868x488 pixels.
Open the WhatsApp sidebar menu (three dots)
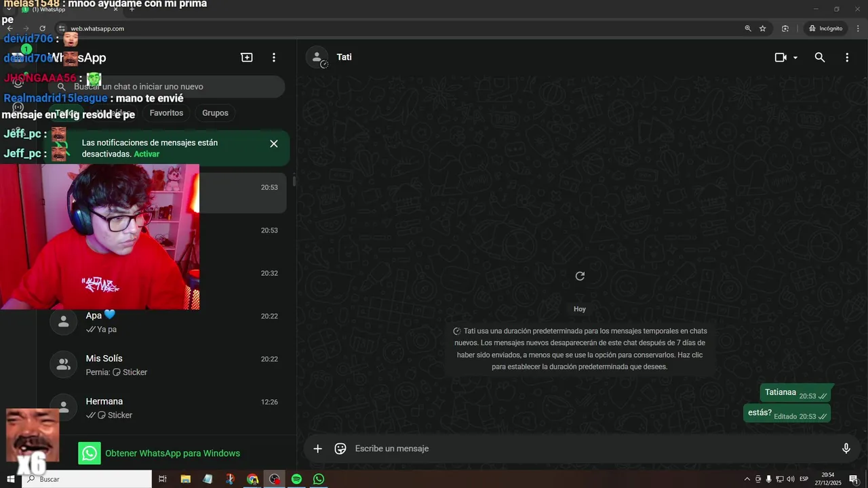coord(274,58)
